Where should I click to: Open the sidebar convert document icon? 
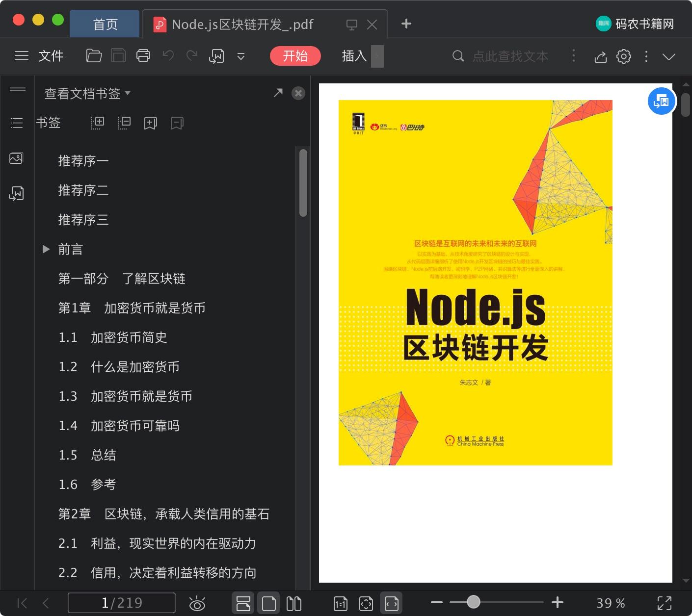click(x=16, y=194)
